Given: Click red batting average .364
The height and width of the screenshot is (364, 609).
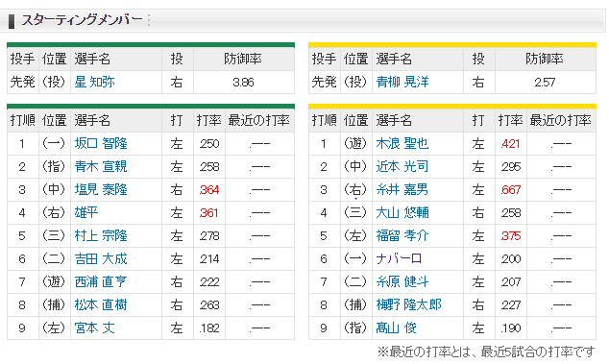Looking at the screenshot, I should pyautogui.click(x=209, y=190).
